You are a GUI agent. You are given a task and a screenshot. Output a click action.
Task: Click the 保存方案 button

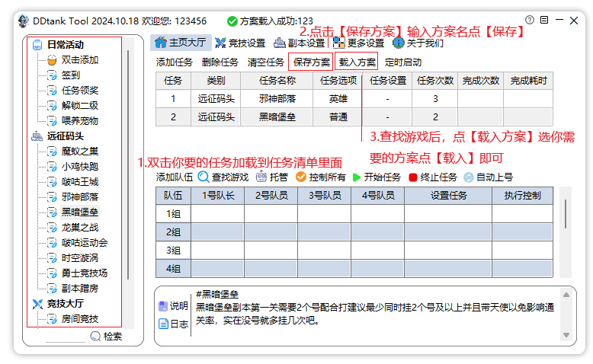pyautogui.click(x=311, y=62)
